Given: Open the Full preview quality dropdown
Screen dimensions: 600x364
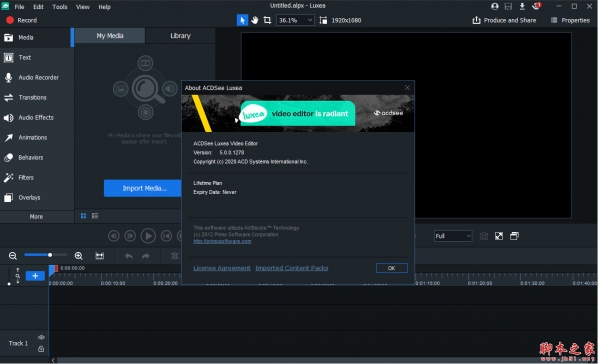Looking at the screenshot, I should tap(453, 236).
